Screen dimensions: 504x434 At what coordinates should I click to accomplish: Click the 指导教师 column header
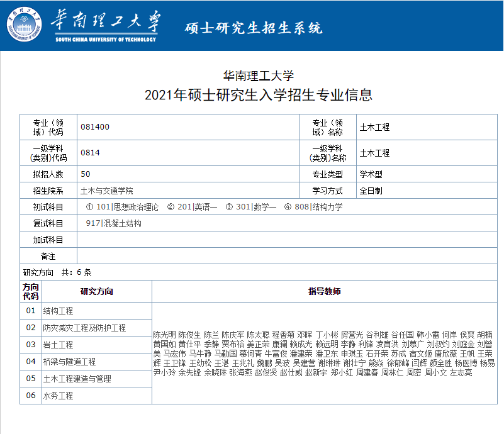324,291
